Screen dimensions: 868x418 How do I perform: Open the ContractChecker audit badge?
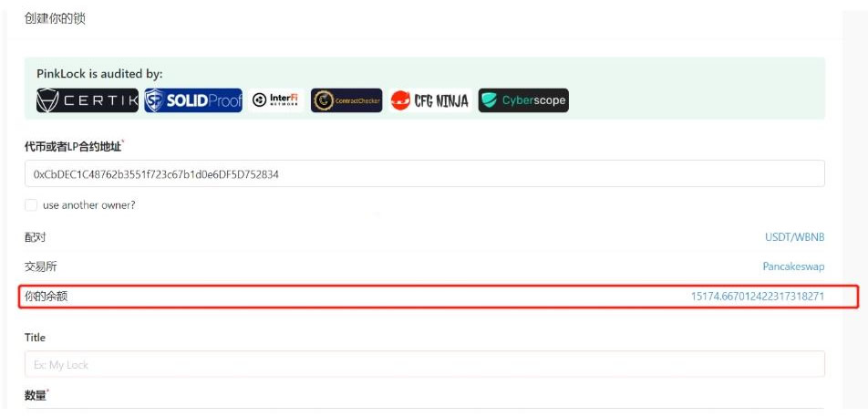click(x=346, y=100)
